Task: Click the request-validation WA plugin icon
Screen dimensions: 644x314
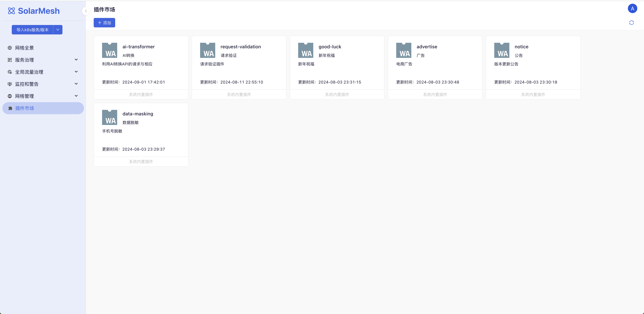Action: pos(208,50)
